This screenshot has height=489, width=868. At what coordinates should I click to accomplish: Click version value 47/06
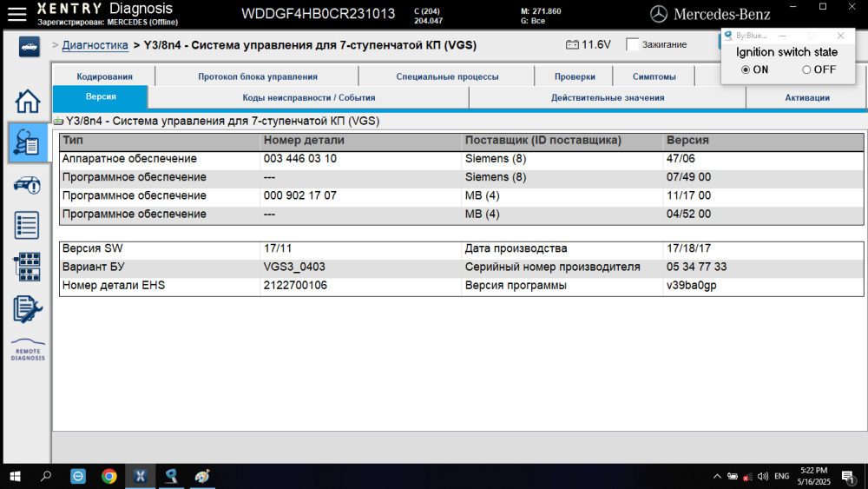681,159
